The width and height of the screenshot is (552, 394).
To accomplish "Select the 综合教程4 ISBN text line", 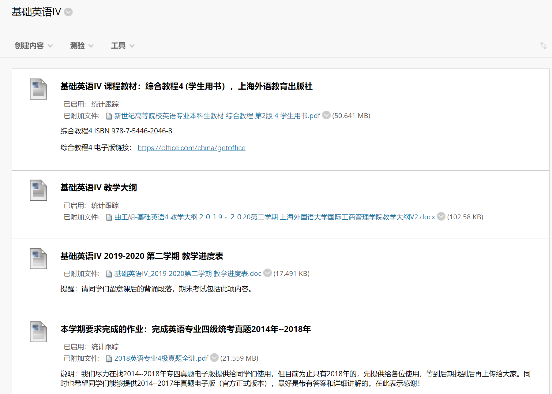I will pos(116,131).
